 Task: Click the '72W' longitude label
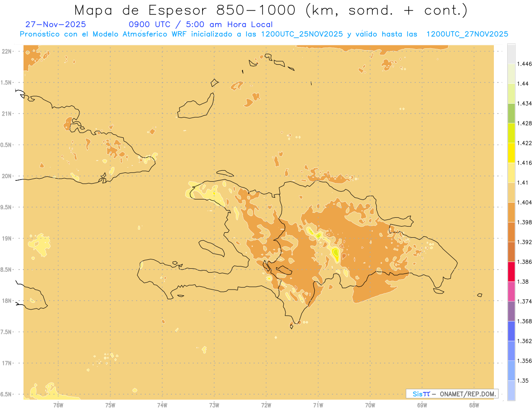pyautogui.click(x=266, y=405)
